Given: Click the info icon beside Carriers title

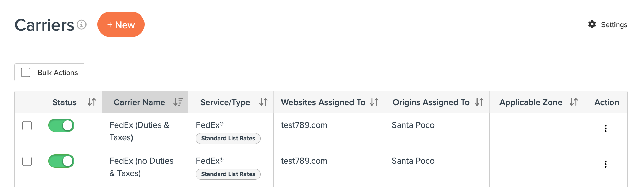Looking at the screenshot, I should click(x=81, y=25).
